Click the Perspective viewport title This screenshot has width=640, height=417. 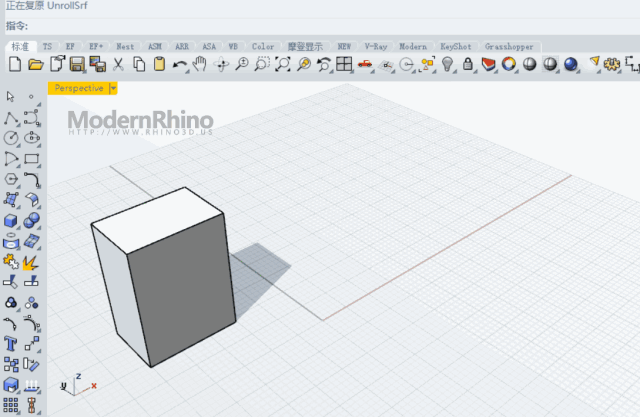click(x=79, y=88)
